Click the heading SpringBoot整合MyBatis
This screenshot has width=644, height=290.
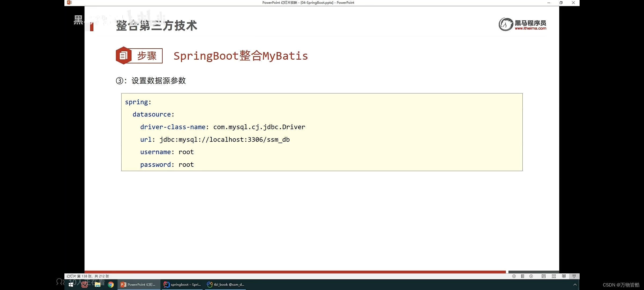241,56
